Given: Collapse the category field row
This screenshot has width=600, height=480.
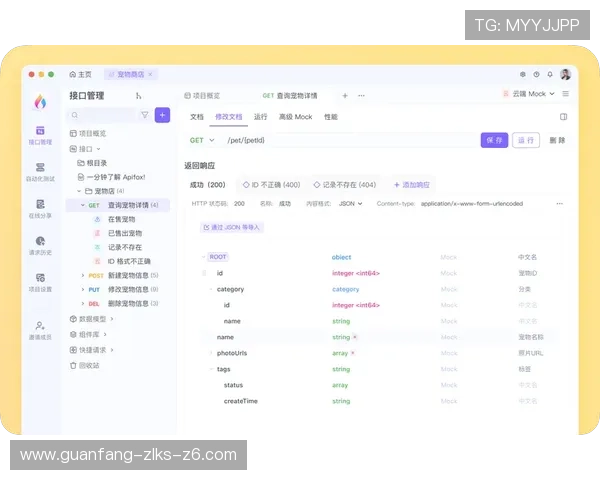Looking at the screenshot, I should (211, 289).
